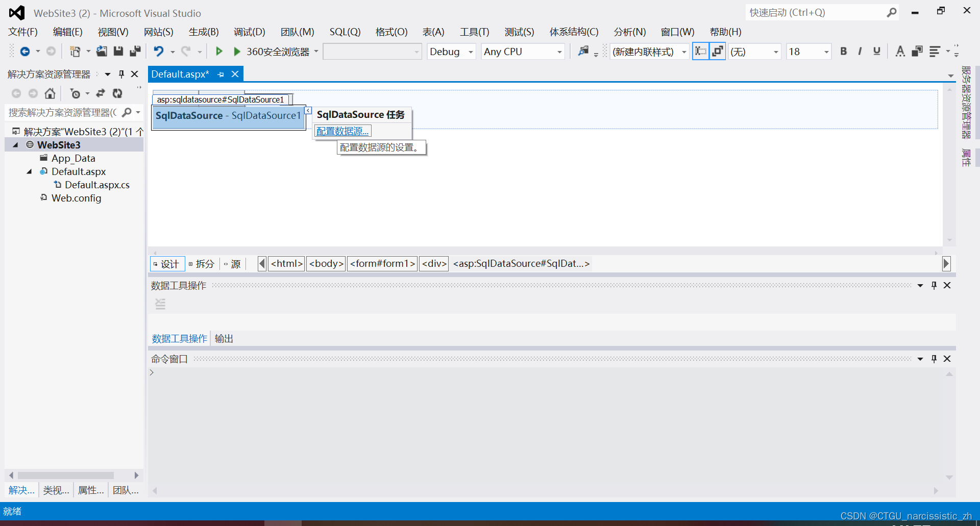Close the 命令窗口 panel
Viewport: 980px width, 526px height.
pos(947,359)
